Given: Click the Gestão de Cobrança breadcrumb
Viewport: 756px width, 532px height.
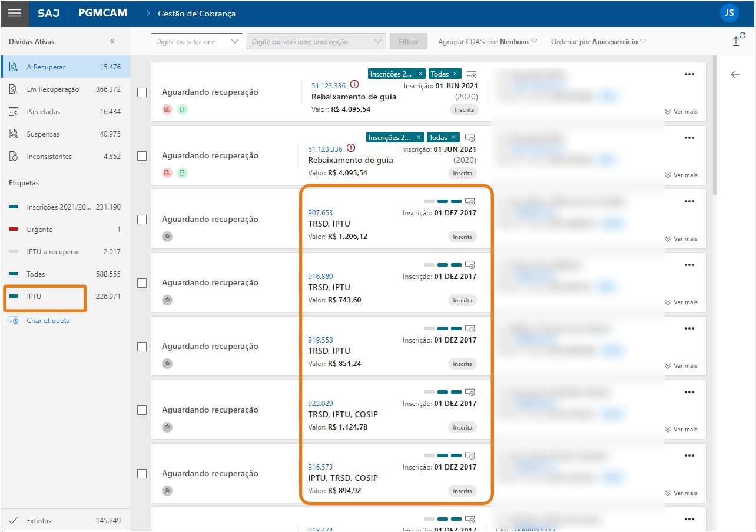Looking at the screenshot, I should [197, 14].
